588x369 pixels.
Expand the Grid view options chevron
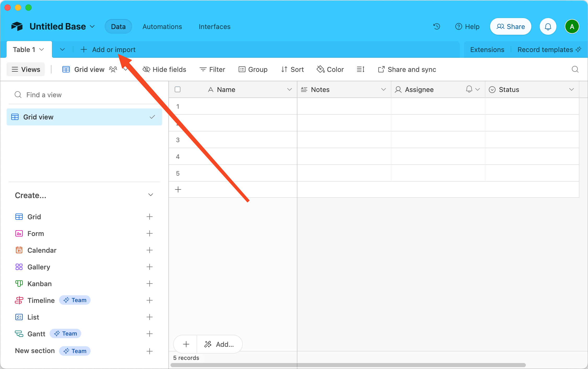126,69
